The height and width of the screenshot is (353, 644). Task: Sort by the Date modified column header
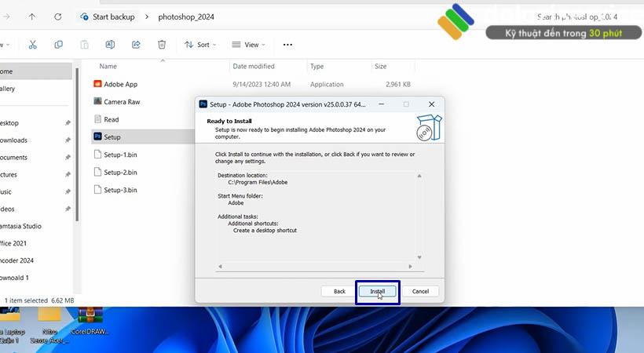click(254, 66)
